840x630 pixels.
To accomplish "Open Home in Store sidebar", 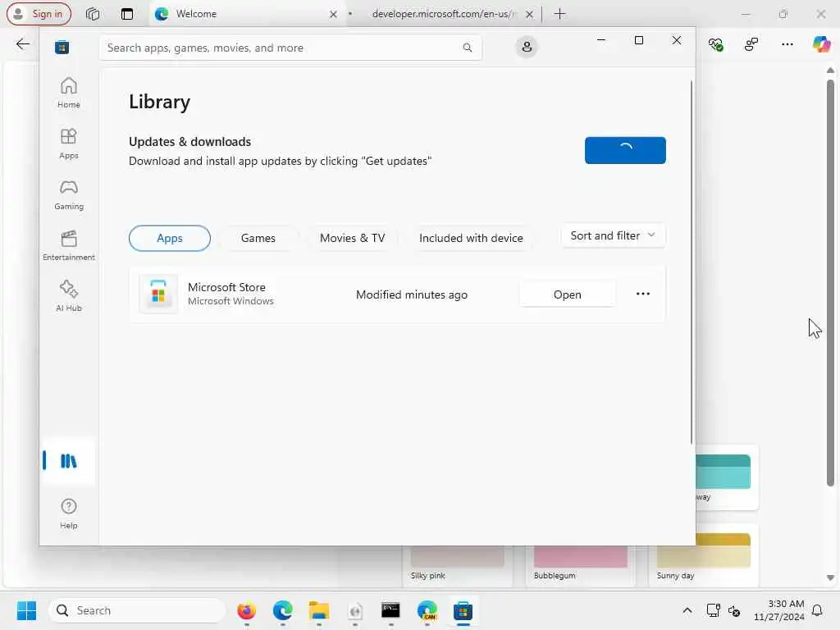I will (x=69, y=93).
